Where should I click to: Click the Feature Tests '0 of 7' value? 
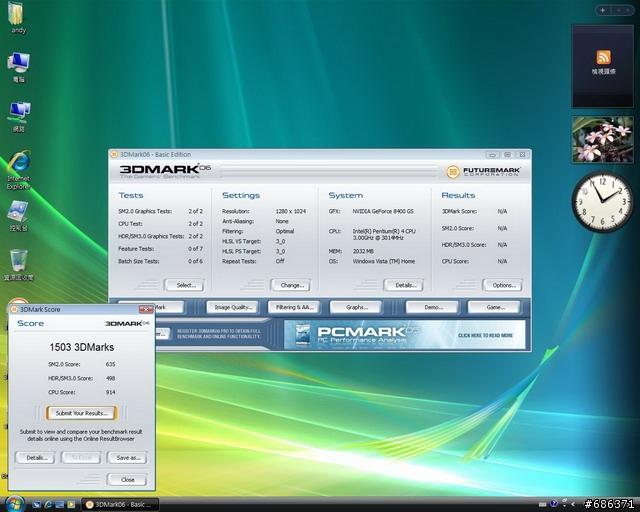[195, 249]
